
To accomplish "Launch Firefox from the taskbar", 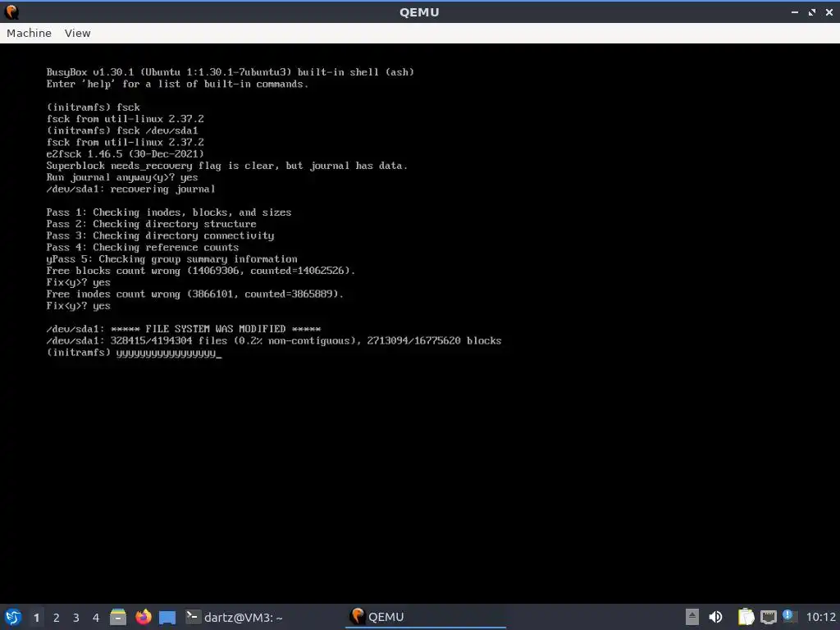I will pyautogui.click(x=143, y=617).
